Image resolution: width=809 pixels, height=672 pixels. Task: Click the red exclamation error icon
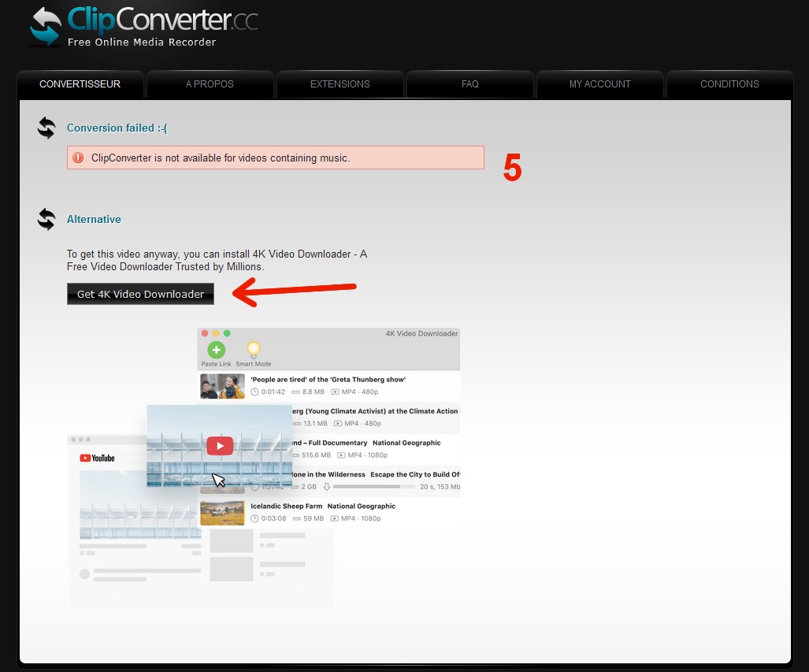pos(78,158)
